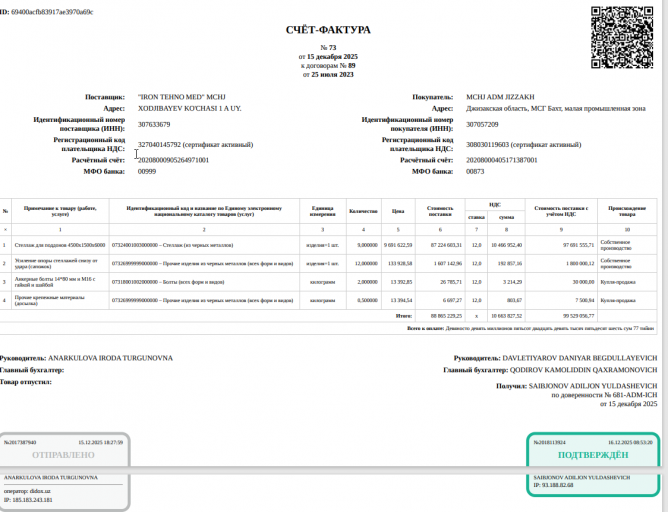Select total supply cost 88 865 229,25
Viewport: 668px width, 512px height.
pos(446,316)
